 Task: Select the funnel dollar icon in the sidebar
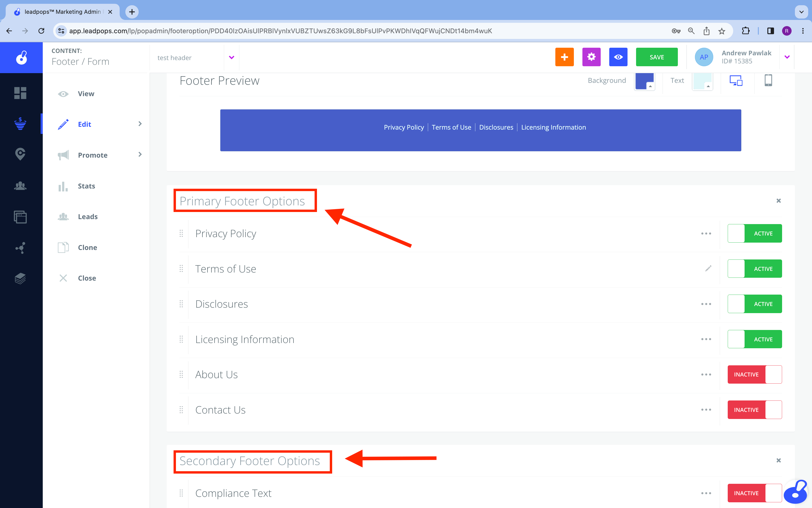[20, 124]
